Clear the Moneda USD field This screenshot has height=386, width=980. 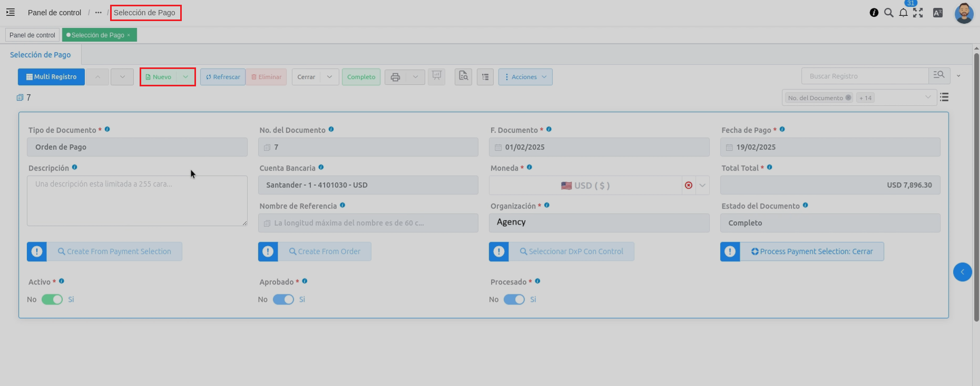click(688, 185)
